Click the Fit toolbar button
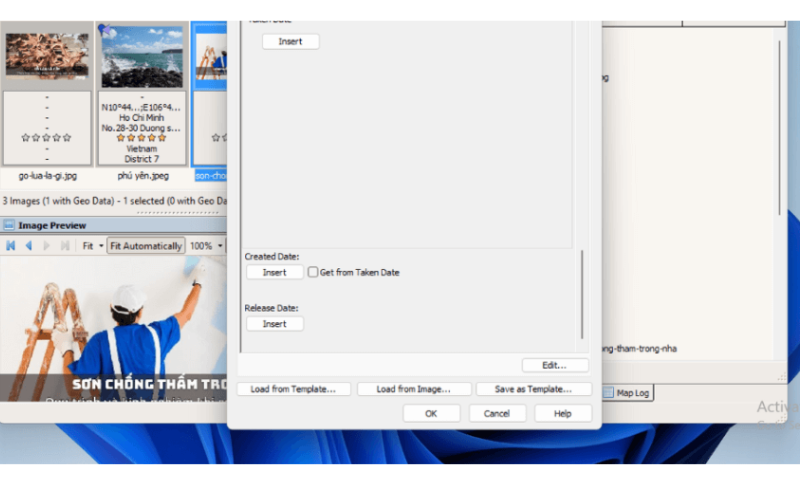The image size is (800, 500). 88,246
